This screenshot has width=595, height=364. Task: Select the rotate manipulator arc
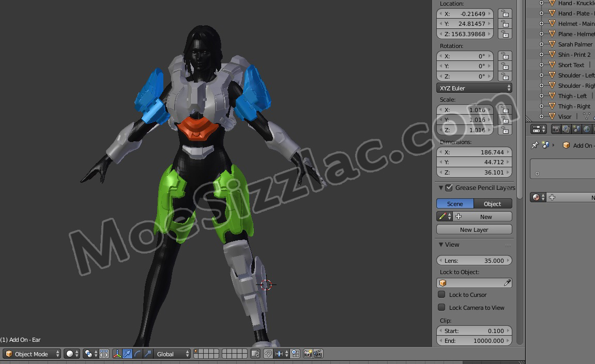(138, 354)
